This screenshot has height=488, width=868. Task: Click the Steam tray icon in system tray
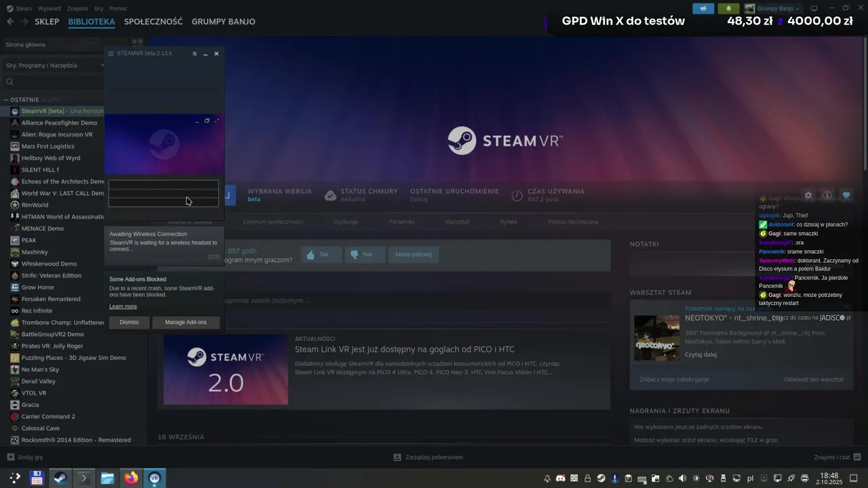tap(601, 479)
